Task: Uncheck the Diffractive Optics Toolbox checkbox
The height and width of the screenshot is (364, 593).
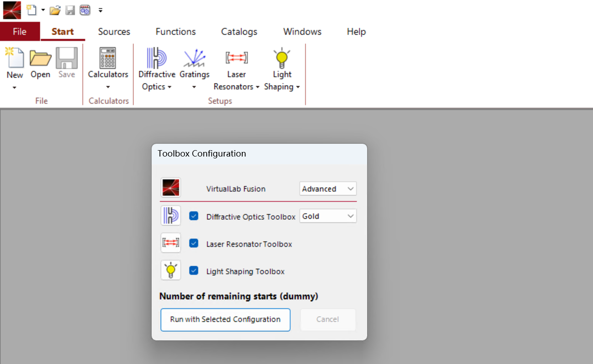Action: click(x=194, y=216)
